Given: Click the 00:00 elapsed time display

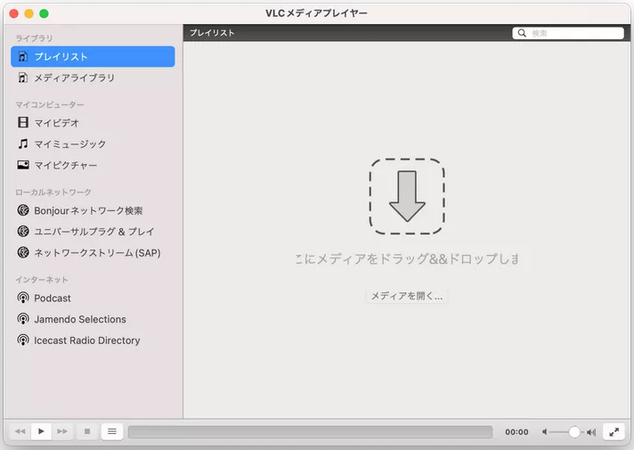Looking at the screenshot, I should (517, 432).
